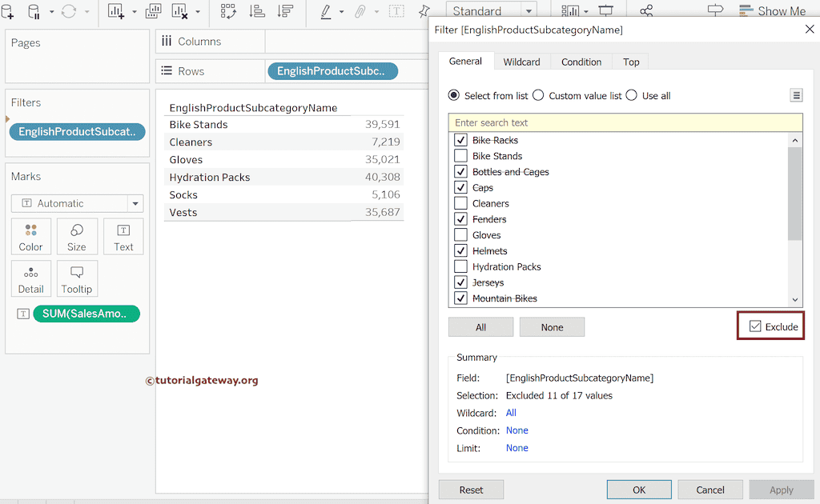
Task: Open the Show Me panel
Action: 772,11
